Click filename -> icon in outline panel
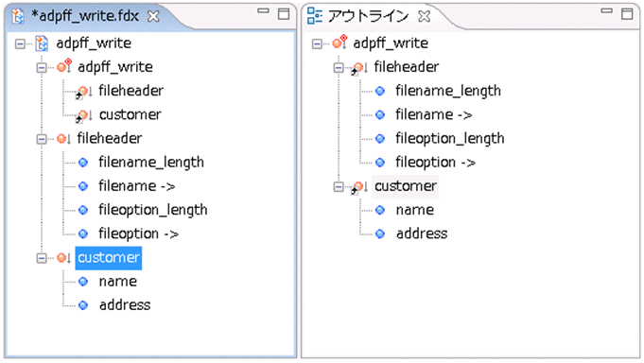Viewport: 644px width, 363px height. 380,115
